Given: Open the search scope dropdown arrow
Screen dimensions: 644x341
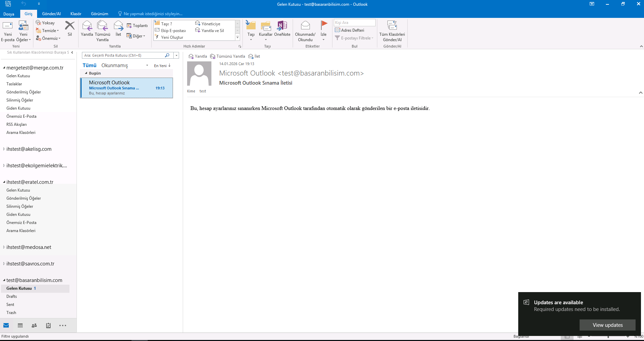Looking at the screenshot, I should click(x=176, y=55).
